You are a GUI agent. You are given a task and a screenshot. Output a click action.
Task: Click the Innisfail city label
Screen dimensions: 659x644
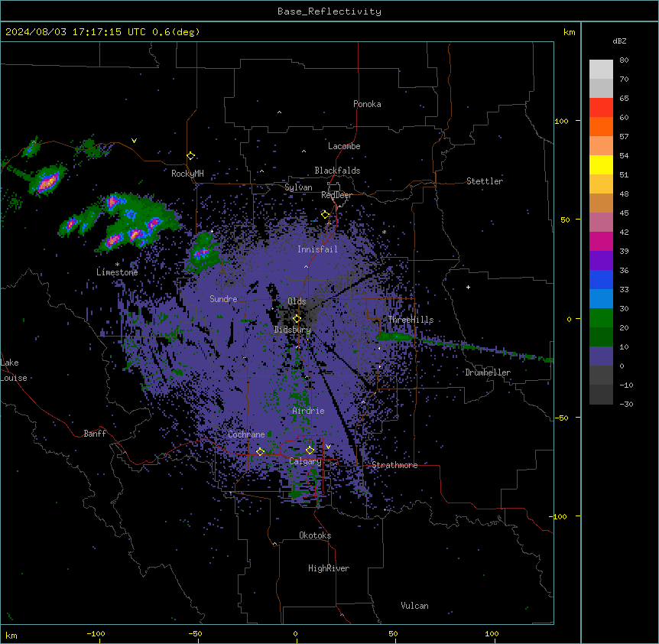pos(317,249)
